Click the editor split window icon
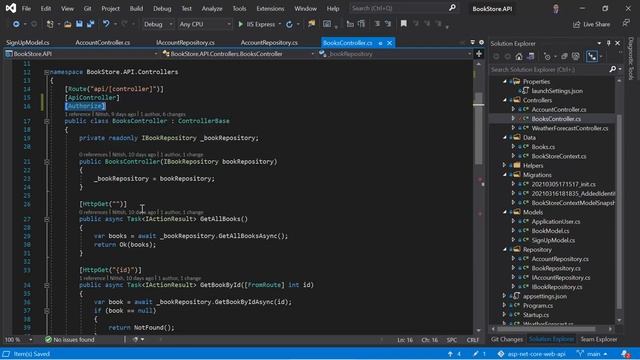640x360 pixels. [479, 54]
